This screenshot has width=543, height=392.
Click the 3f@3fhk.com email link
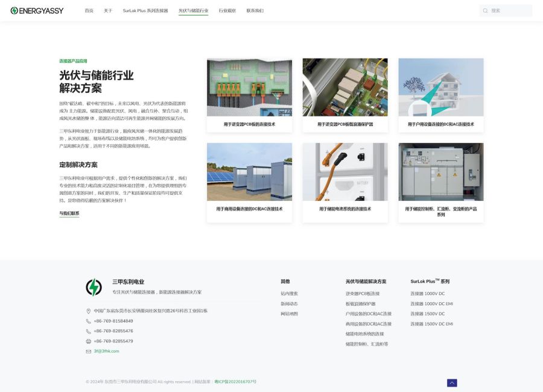click(106, 351)
